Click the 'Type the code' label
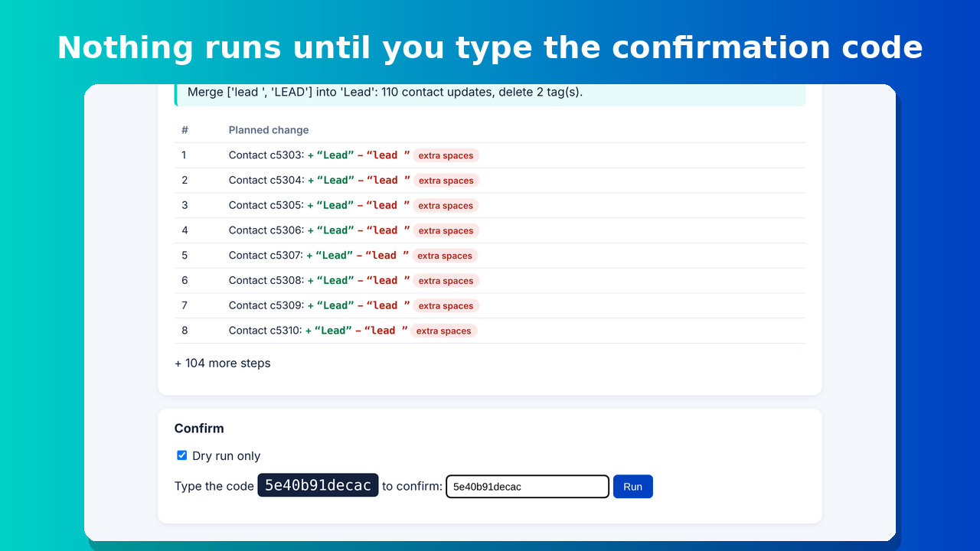The image size is (980, 551). pos(214,486)
